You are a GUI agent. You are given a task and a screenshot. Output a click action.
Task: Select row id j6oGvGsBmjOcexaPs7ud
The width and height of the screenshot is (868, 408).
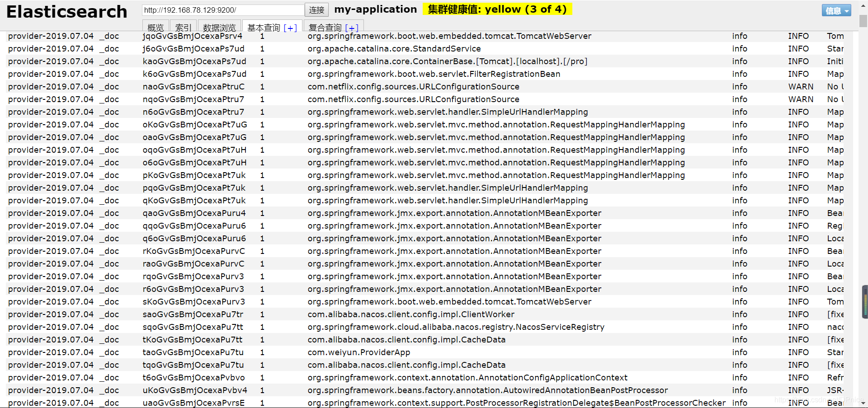[x=193, y=49]
